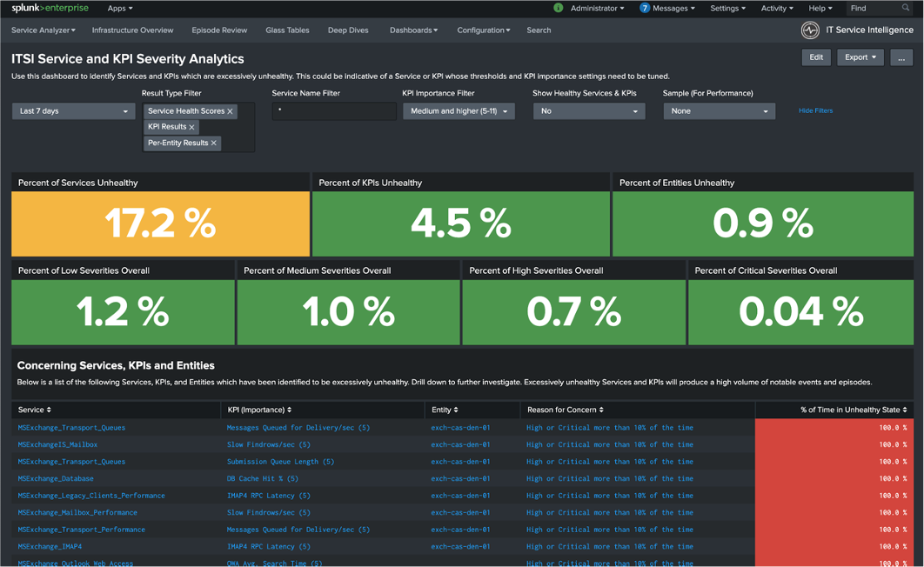Click the Edit button
Image resolution: width=924 pixels, height=567 pixels.
pos(816,57)
